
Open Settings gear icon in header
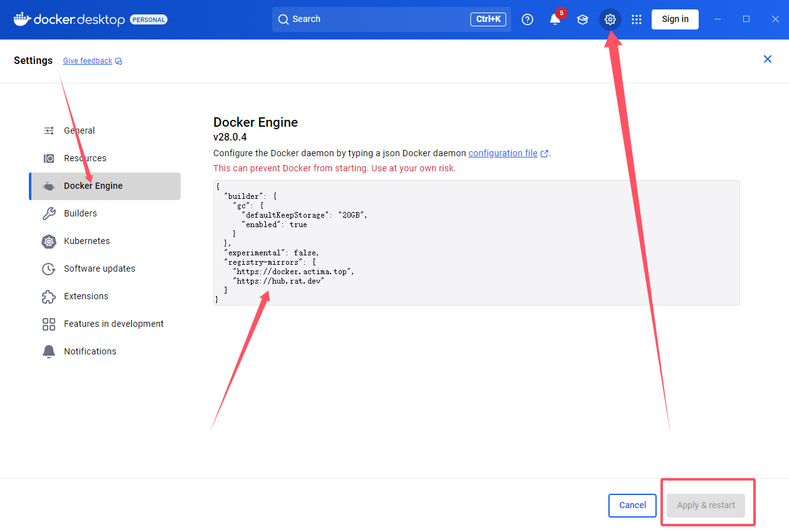click(610, 19)
